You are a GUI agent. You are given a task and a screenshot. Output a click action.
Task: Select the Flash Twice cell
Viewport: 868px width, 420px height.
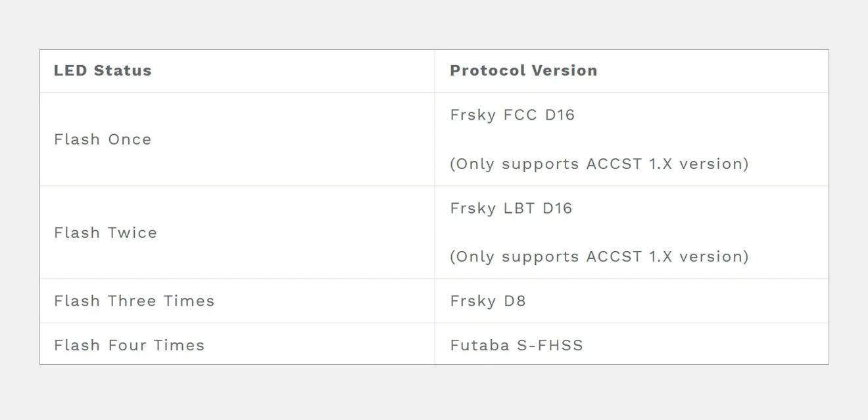click(x=105, y=233)
